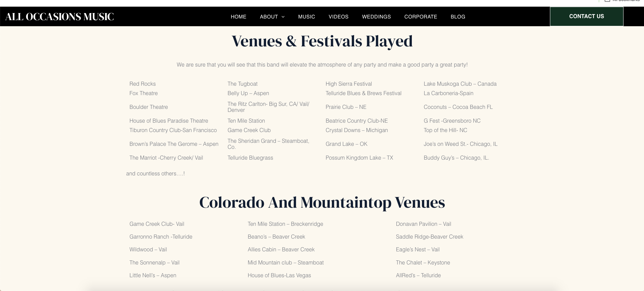The width and height of the screenshot is (644, 291).
Task: Visit the Blog page
Action: click(x=458, y=16)
